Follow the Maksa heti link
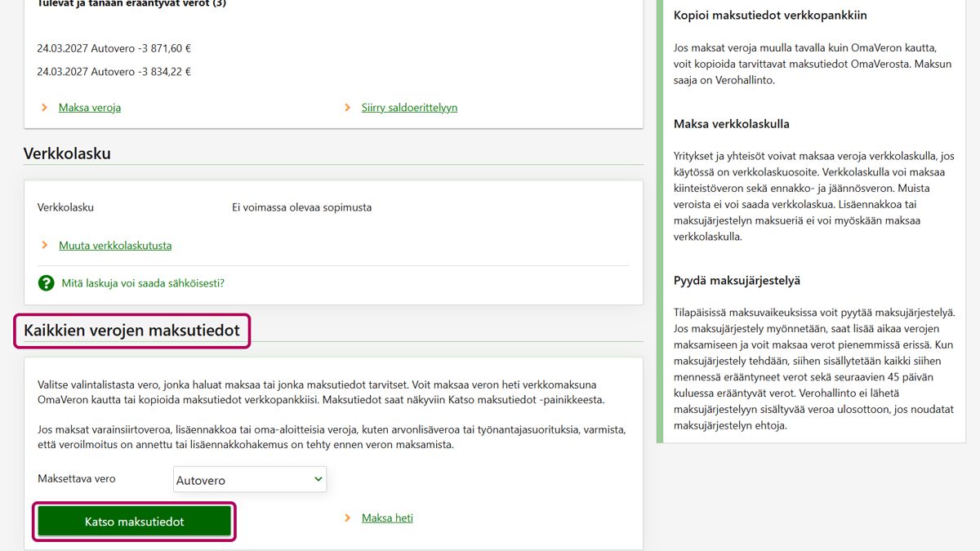This screenshot has width=980, height=551. 387,518
